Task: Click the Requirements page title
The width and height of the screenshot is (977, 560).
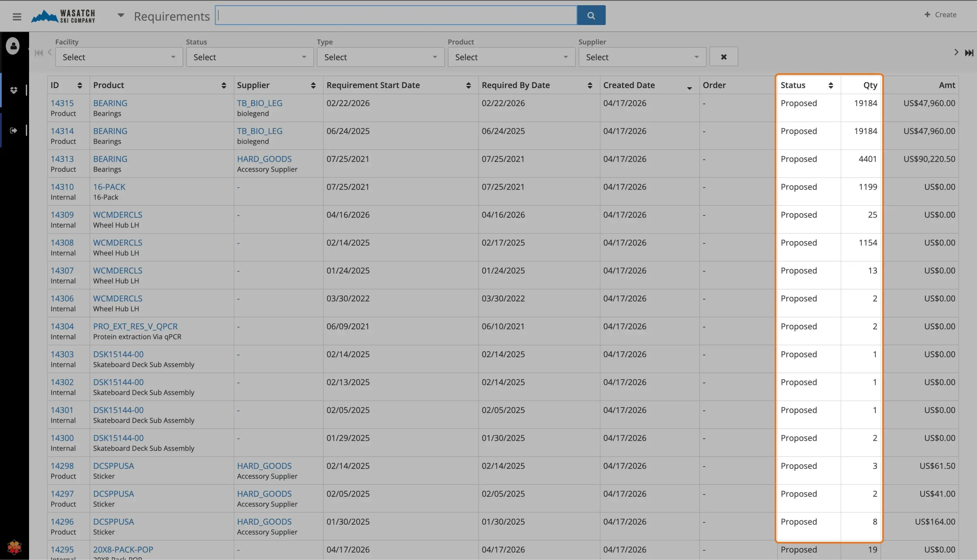Action: click(x=172, y=16)
